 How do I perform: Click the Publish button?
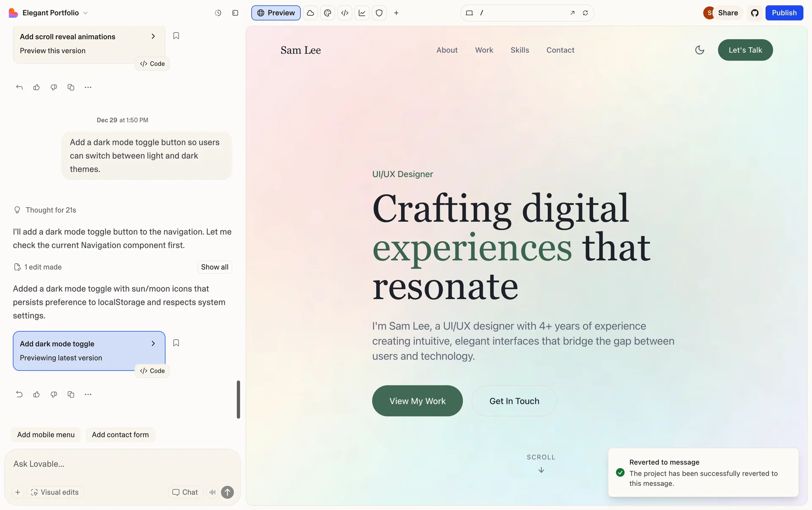(784, 13)
